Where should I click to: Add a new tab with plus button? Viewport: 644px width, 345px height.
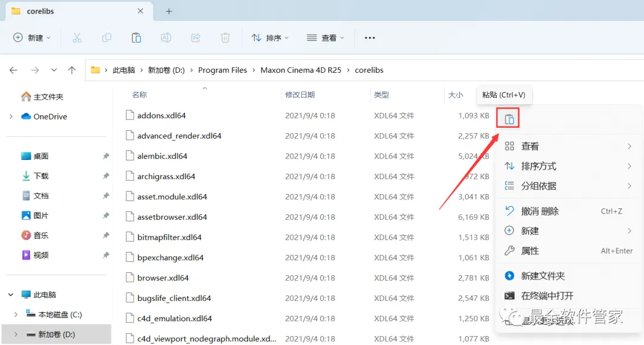[x=169, y=11]
